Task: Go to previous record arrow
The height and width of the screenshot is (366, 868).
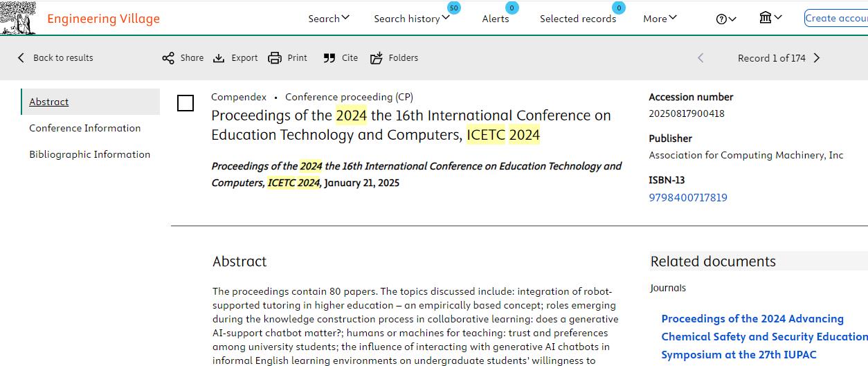Action: pos(700,58)
